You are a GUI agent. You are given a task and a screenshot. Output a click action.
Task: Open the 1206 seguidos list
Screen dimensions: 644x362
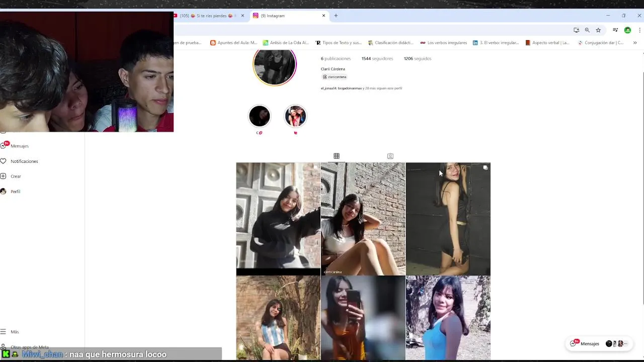pos(417,59)
